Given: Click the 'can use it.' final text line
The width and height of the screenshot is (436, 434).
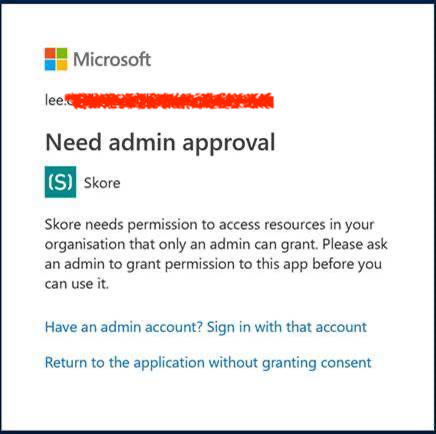Looking at the screenshot, I should click(x=77, y=284).
